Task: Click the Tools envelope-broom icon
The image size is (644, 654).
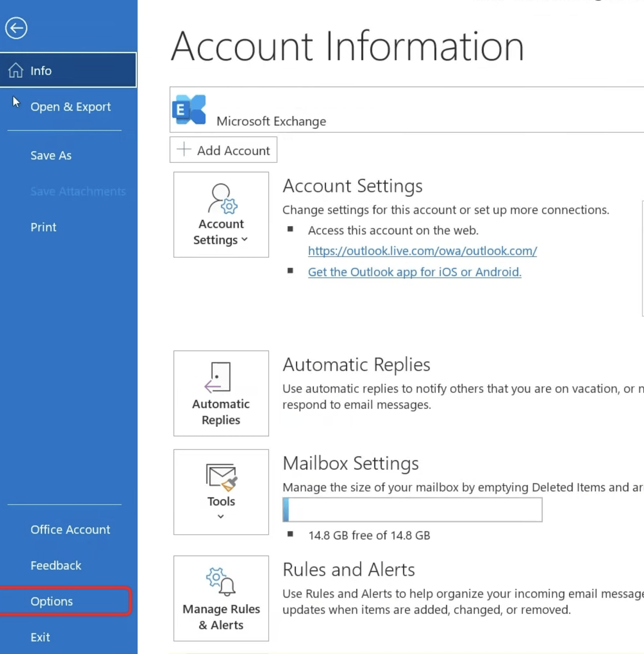Action: (221, 477)
